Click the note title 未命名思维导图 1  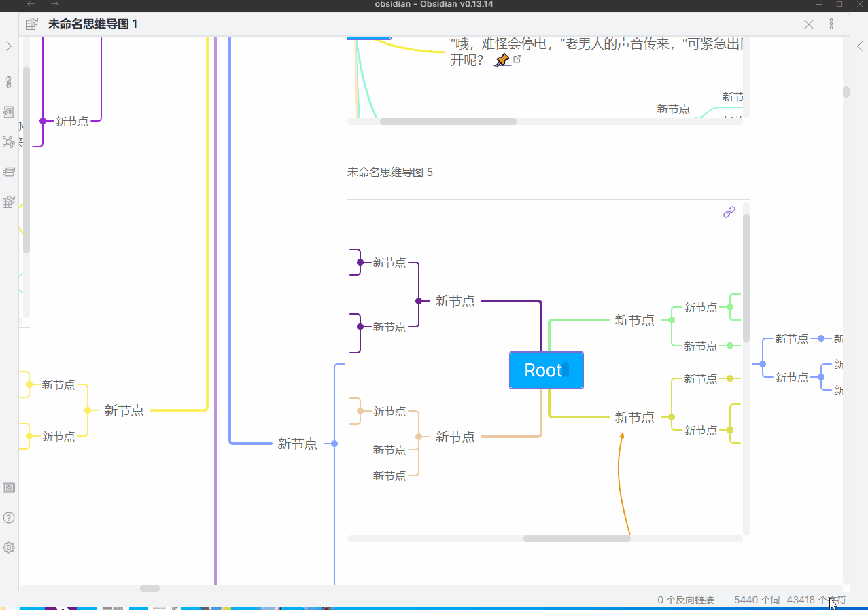point(93,24)
